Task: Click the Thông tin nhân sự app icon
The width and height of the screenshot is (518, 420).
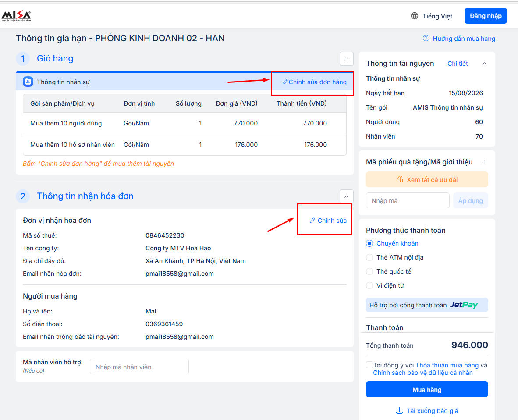Action: (x=28, y=82)
